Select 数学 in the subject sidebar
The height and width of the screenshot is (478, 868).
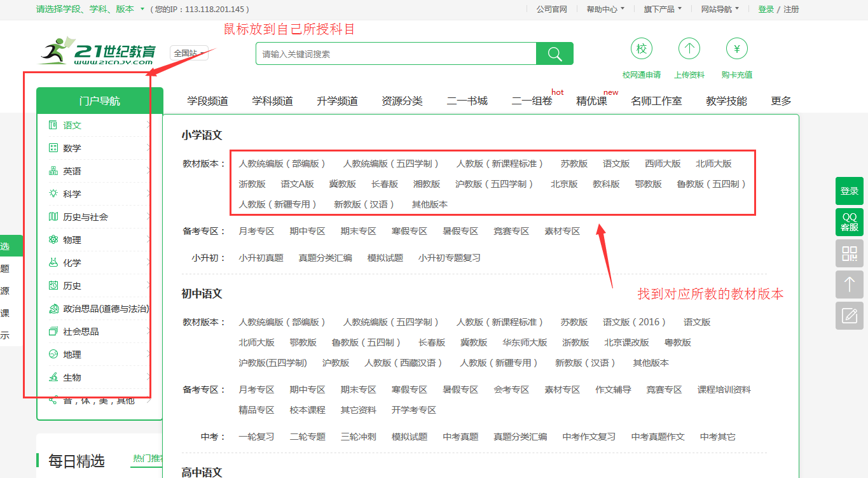click(x=72, y=148)
